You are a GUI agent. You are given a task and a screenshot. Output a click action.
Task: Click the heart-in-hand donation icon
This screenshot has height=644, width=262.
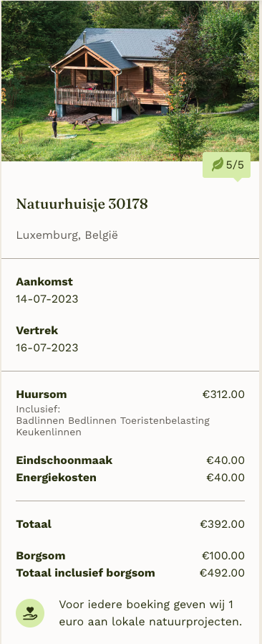(30, 613)
